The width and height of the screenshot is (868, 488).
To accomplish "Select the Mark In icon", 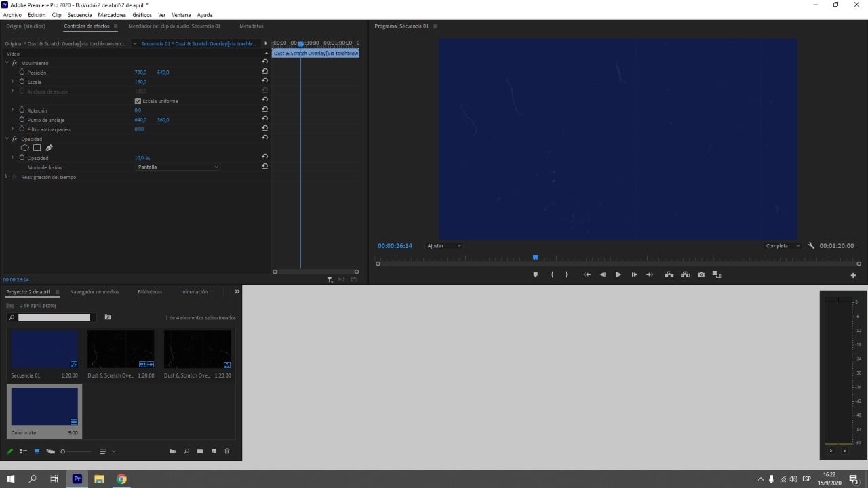I will pos(552,274).
